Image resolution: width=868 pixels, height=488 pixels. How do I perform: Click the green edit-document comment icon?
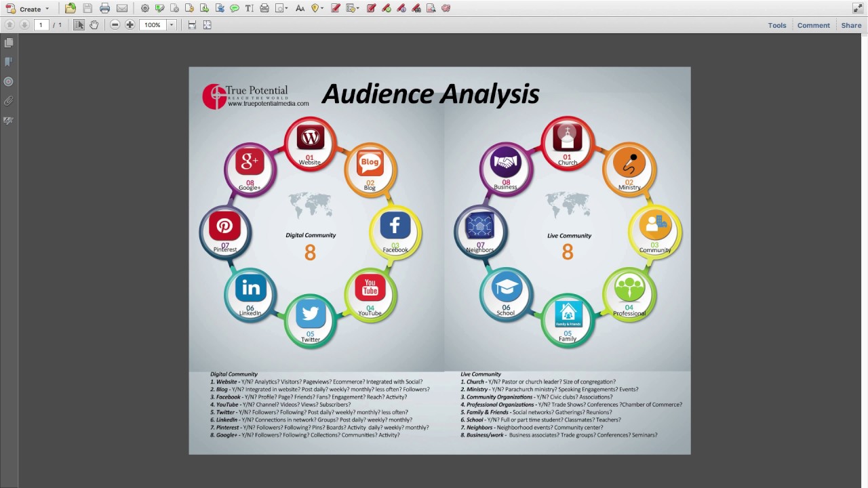(160, 8)
